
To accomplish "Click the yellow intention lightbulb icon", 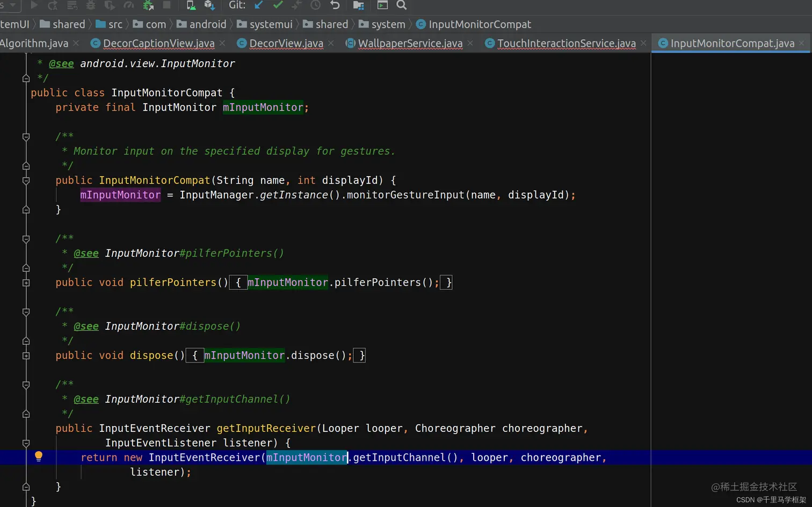I will [39, 457].
